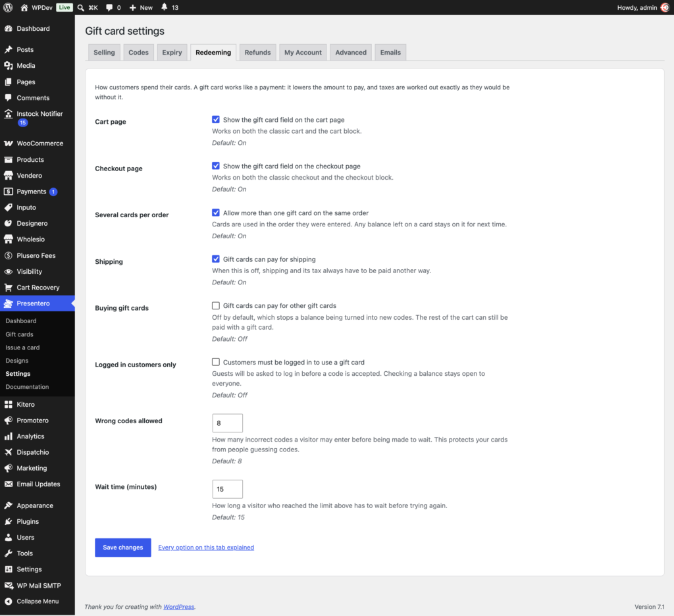Enable Gift cards can pay for other gift cards
This screenshot has width=674, height=616.
pos(216,305)
